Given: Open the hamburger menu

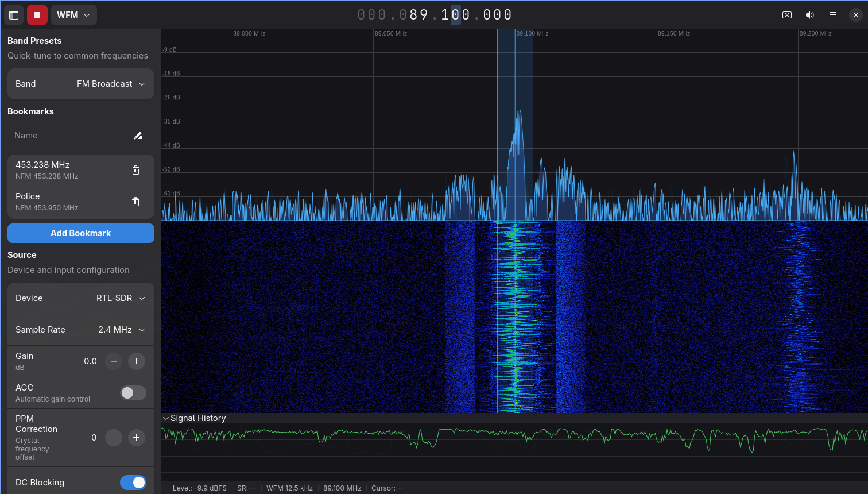Looking at the screenshot, I should pyautogui.click(x=833, y=14).
